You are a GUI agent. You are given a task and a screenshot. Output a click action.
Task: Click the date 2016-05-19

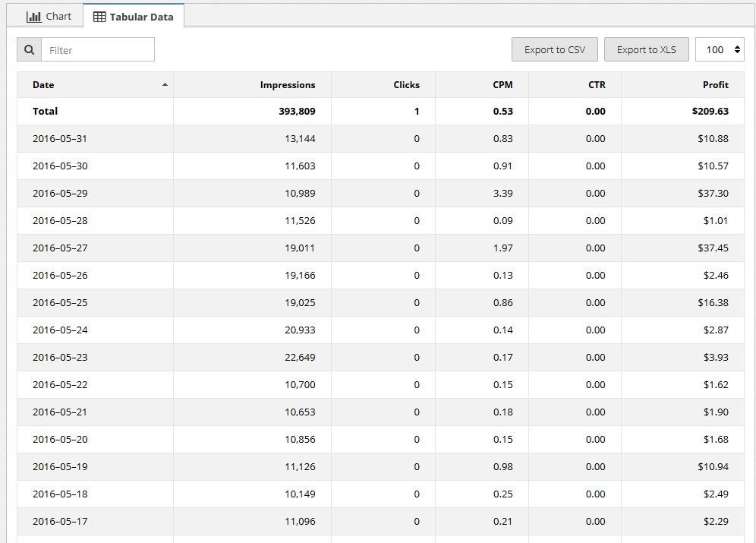(60, 467)
